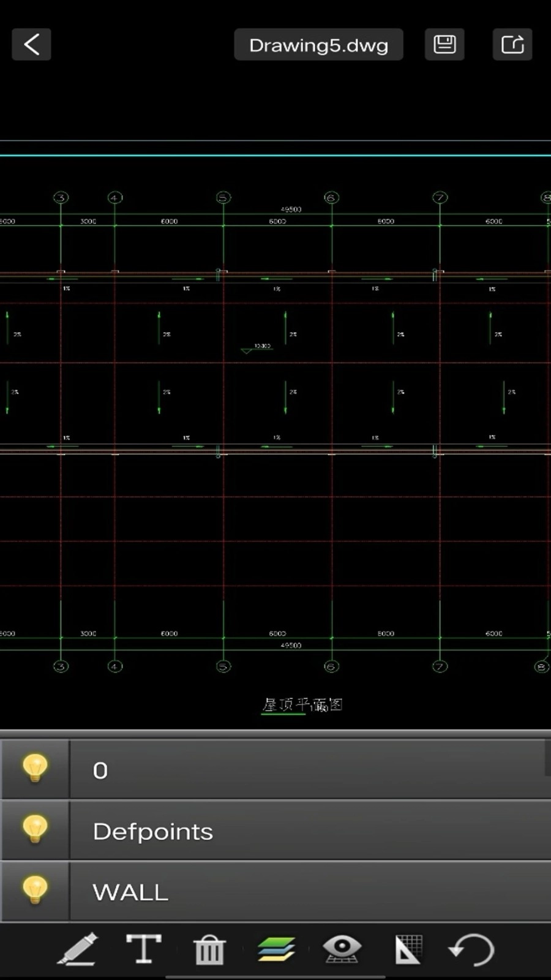
Task: Hide the WALL layer via lightbulb
Action: click(x=35, y=891)
